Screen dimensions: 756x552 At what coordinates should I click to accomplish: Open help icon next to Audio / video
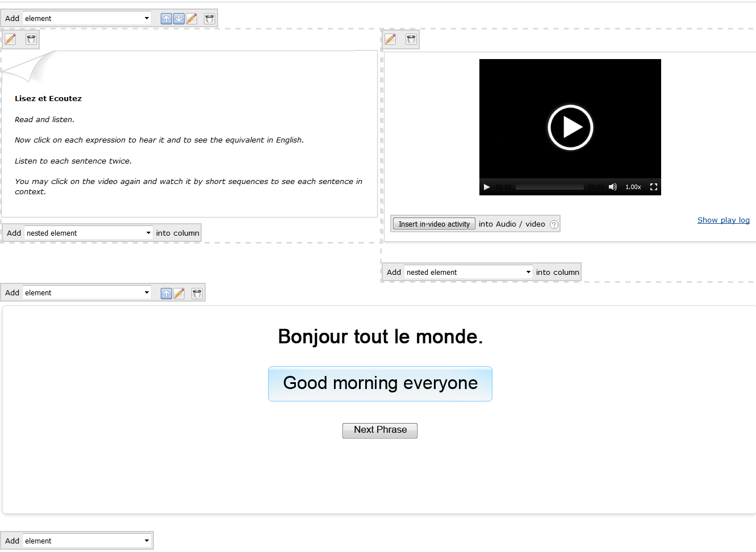pos(554,225)
